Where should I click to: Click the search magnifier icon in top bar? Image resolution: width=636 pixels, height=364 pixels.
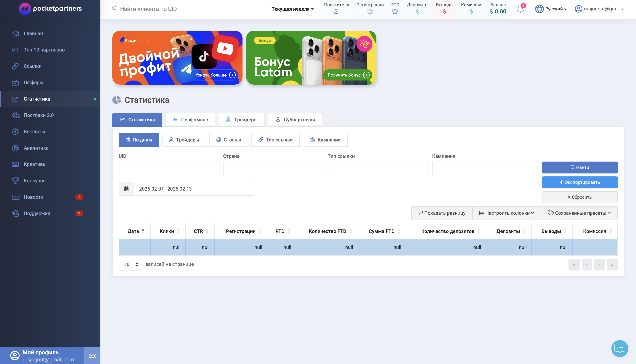pos(115,9)
